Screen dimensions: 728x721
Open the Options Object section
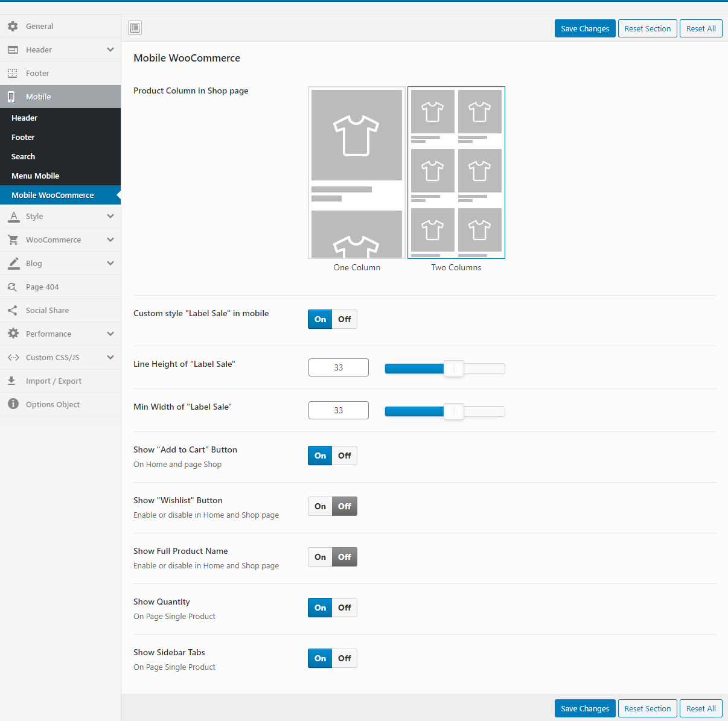(60, 404)
